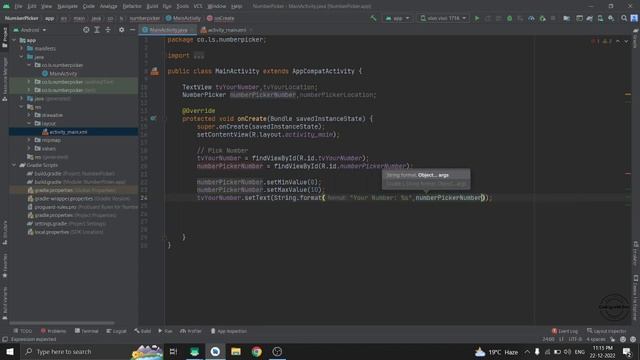Start the green Debug bug icon
Image resolution: width=640 pixels, height=360 pixels.
pyautogui.click(x=509, y=18)
